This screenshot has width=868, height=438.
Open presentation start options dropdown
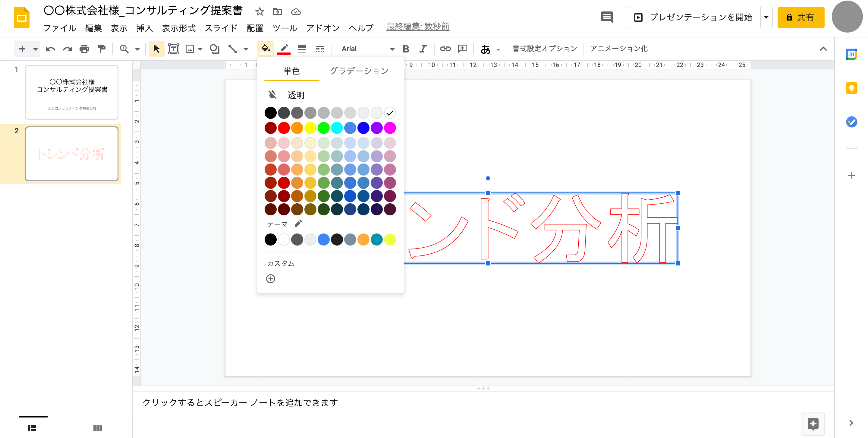pyautogui.click(x=766, y=17)
